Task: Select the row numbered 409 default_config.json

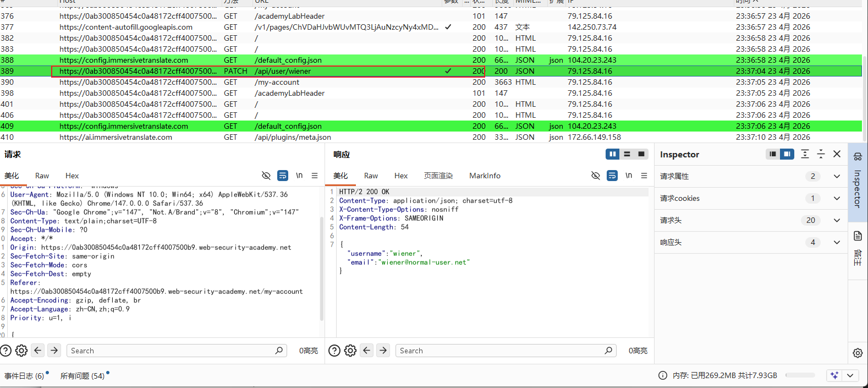Action: [431, 126]
